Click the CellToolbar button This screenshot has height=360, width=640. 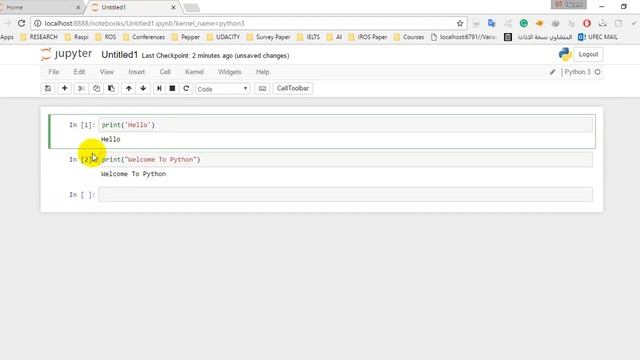click(293, 89)
